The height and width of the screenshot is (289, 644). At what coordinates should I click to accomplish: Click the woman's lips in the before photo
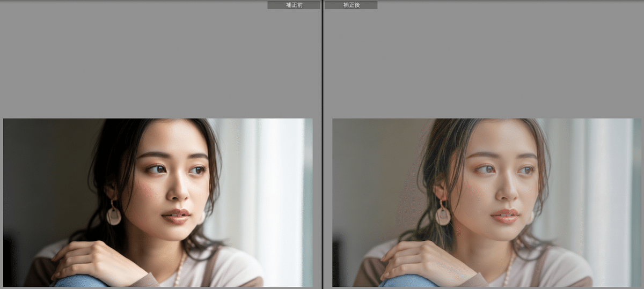tap(177, 216)
